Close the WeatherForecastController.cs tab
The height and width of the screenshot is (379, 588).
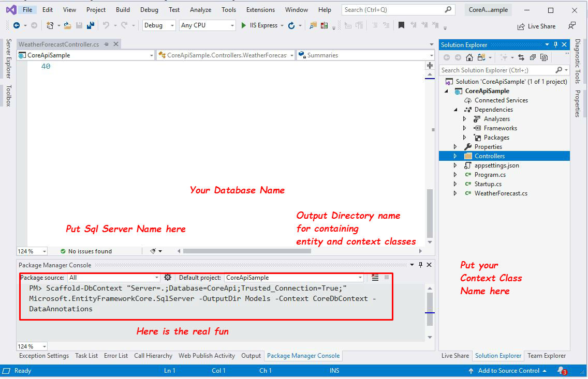[x=116, y=44]
